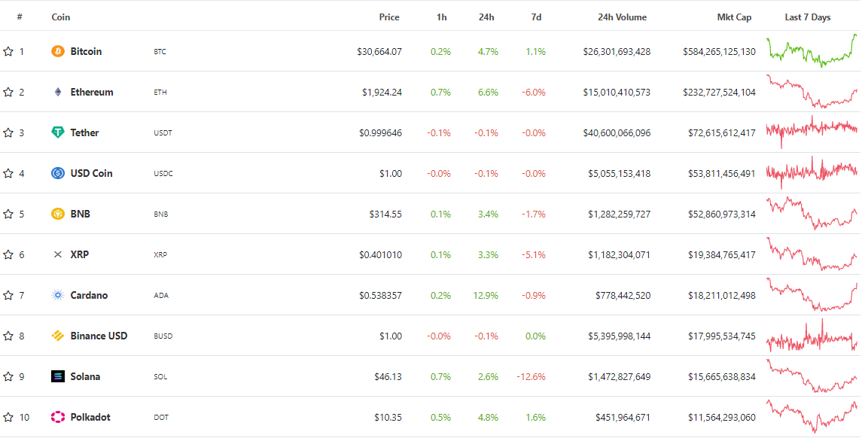Add USD Coin to favorites with star

click(x=8, y=173)
